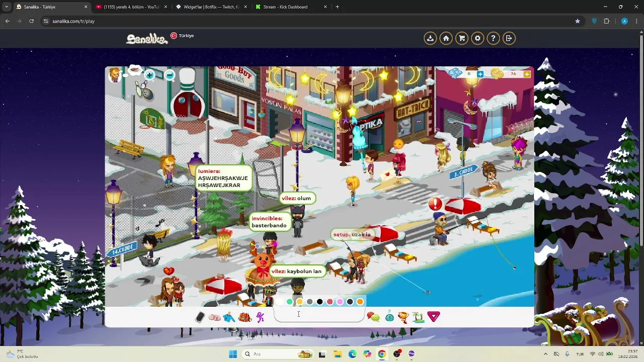Open the phone icon in the game toolbar
This screenshot has height=362, width=644.
(x=200, y=317)
